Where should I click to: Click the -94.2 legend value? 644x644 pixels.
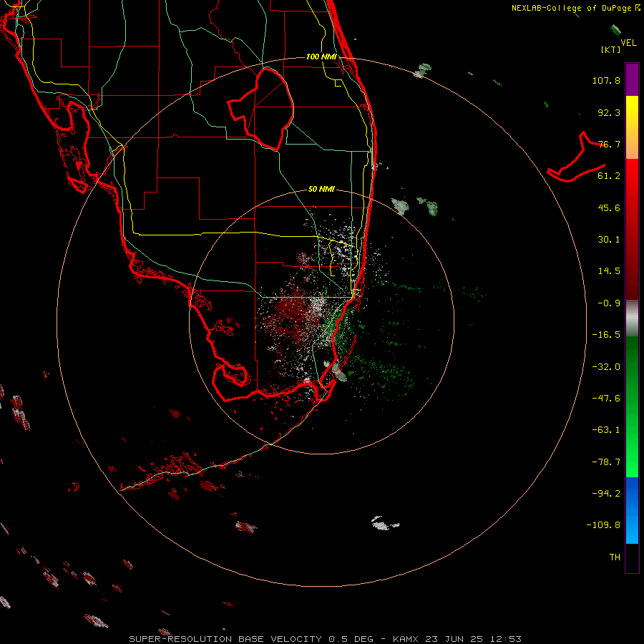606,493
